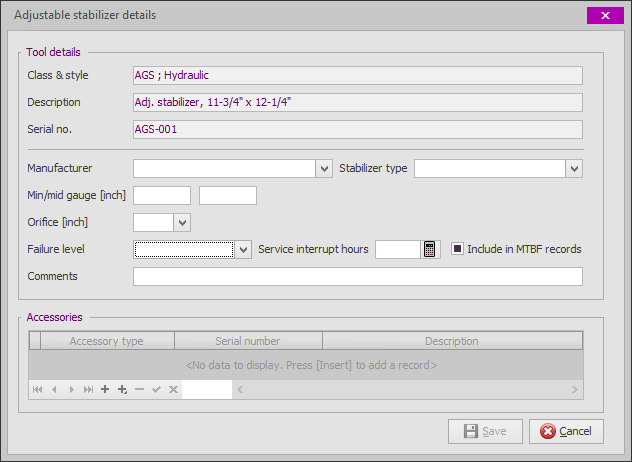The height and width of the screenshot is (462, 632).
Task: Cancel the accessory record edit
Action: (x=173, y=389)
